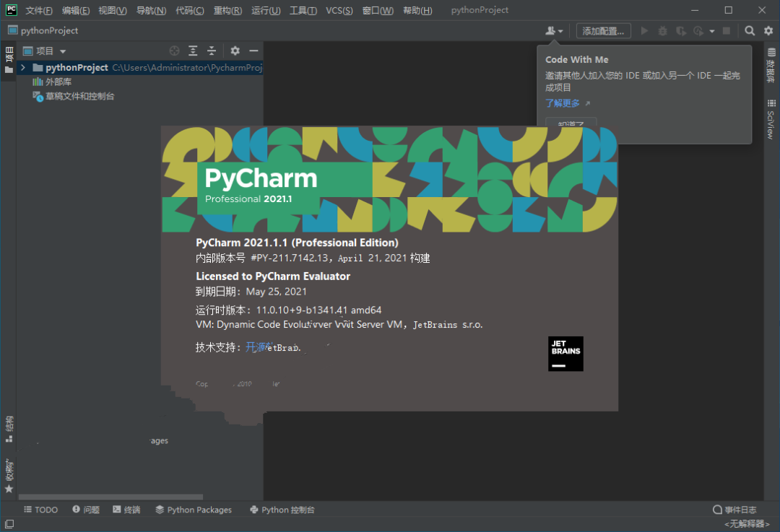This screenshot has height=532, width=780.
Task: Click the Run with Coverage icon
Action: [x=681, y=31]
